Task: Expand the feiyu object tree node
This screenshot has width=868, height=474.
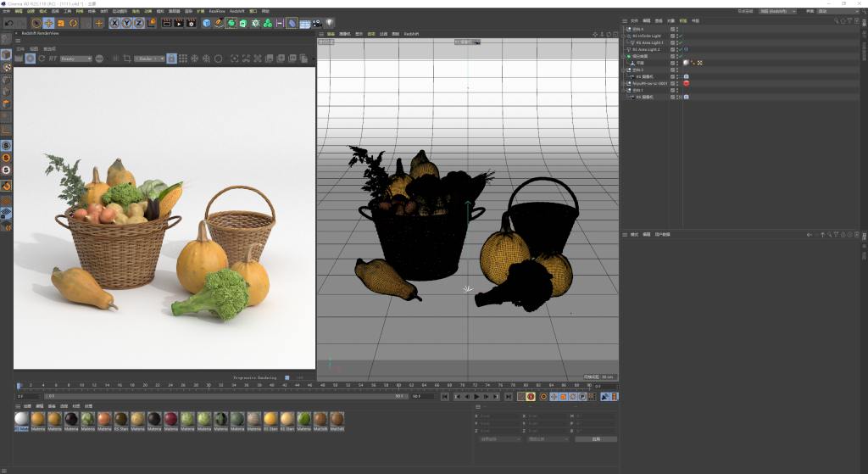Action: coord(624,83)
